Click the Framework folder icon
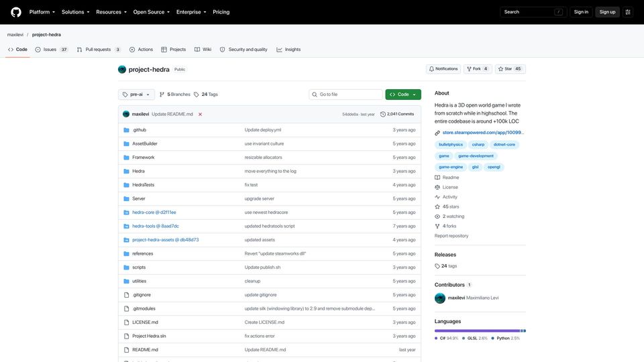This screenshot has width=644, height=362. click(x=127, y=158)
